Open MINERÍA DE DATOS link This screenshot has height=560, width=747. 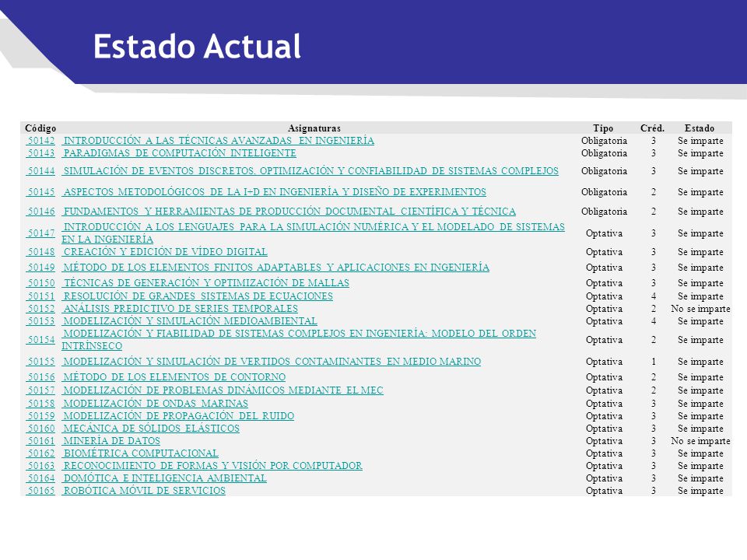click(111, 441)
